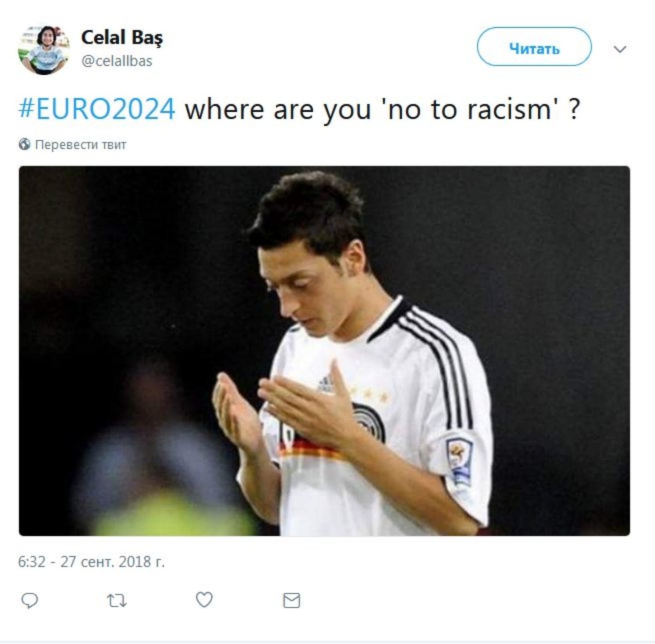Send tweet via the envelope message icon
The width and height of the screenshot is (655, 644).
pos(292,600)
